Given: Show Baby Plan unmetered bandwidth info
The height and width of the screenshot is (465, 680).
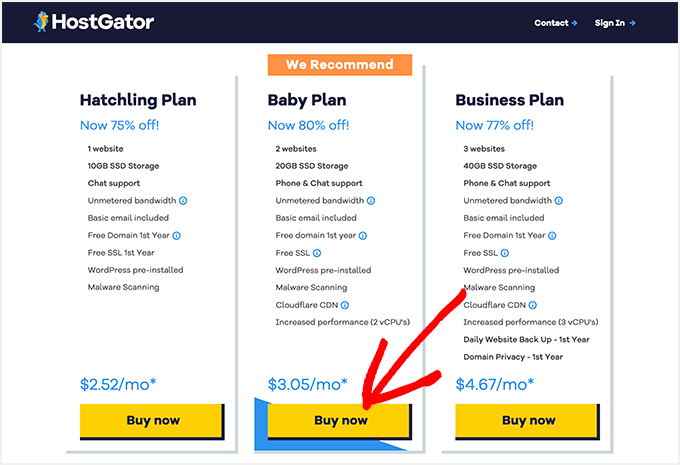Looking at the screenshot, I should point(371,201).
